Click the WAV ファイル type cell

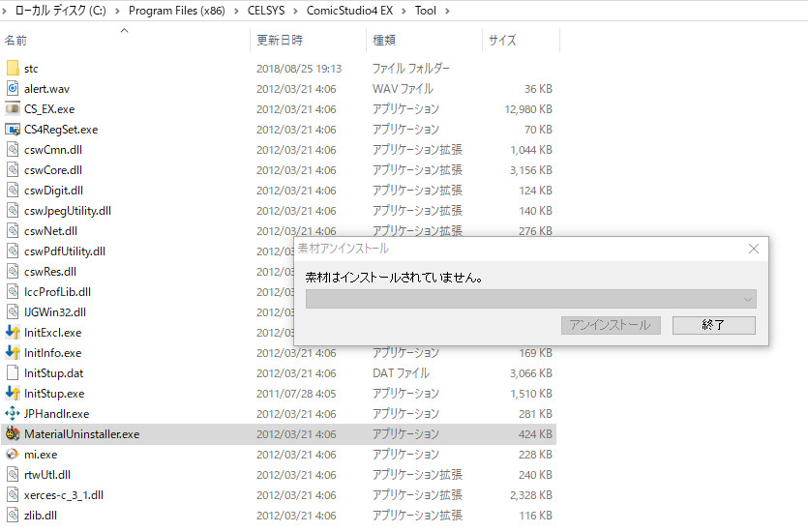point(403,89)
